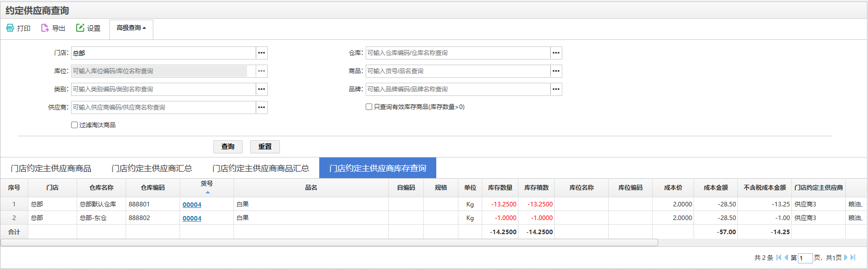
Task: Click 规格 column header
Action: click(x=441, y=188)
